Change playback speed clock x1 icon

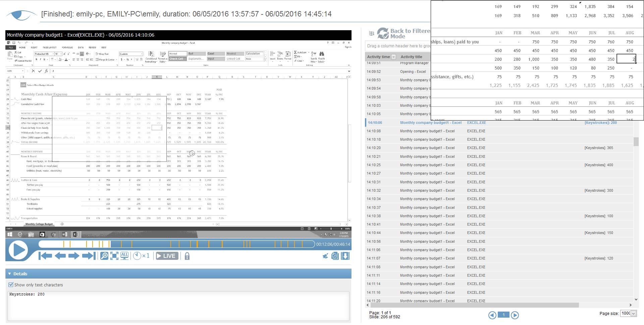coord(141,256)
